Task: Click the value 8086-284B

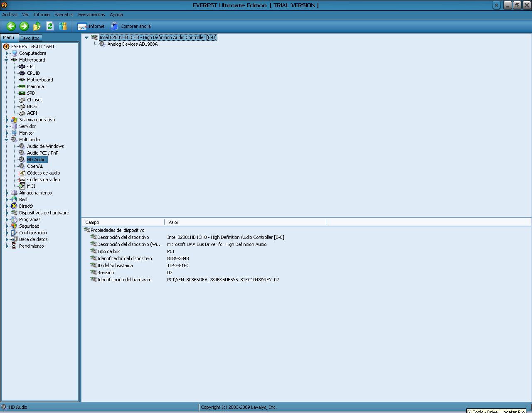Action: (x=178, y=258)
